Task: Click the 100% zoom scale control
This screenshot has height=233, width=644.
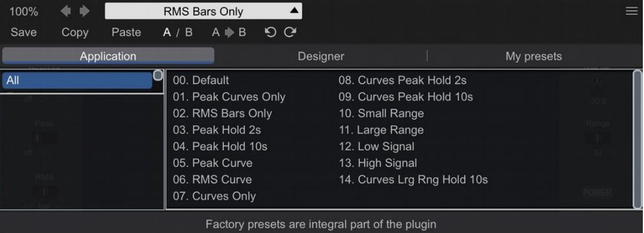Action: tap(24, 11)
